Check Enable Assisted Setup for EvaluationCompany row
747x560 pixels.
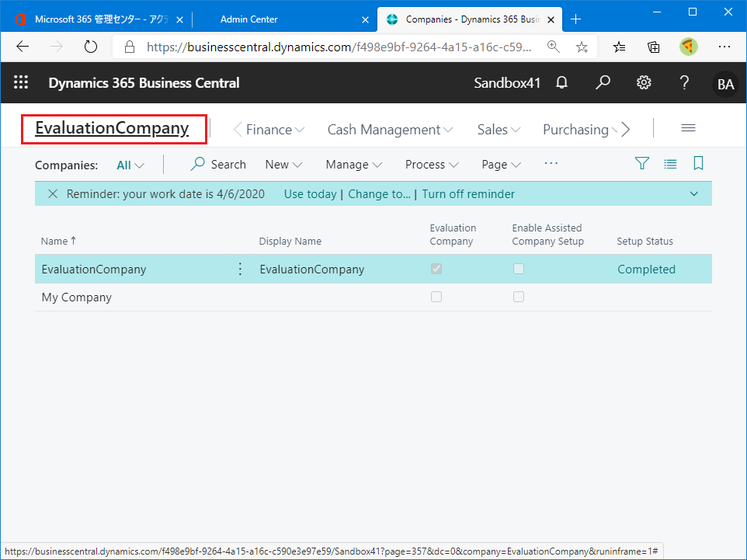[519, 269]
